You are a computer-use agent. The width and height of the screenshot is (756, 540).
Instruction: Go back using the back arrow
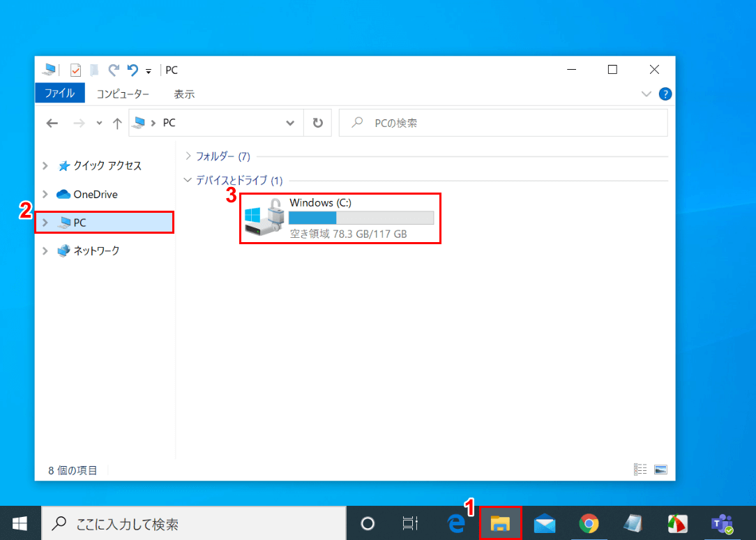[x=52, y=123]
